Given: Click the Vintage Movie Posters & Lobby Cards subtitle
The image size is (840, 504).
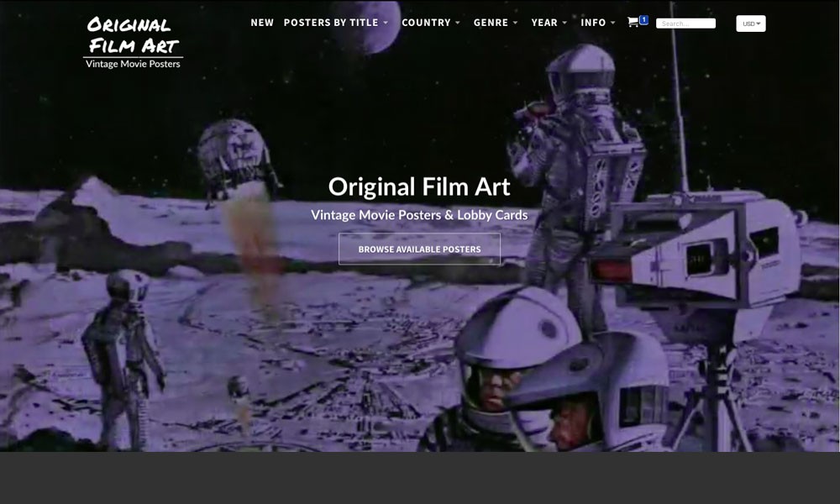Looking at the screenshot, I should (419, 215).
